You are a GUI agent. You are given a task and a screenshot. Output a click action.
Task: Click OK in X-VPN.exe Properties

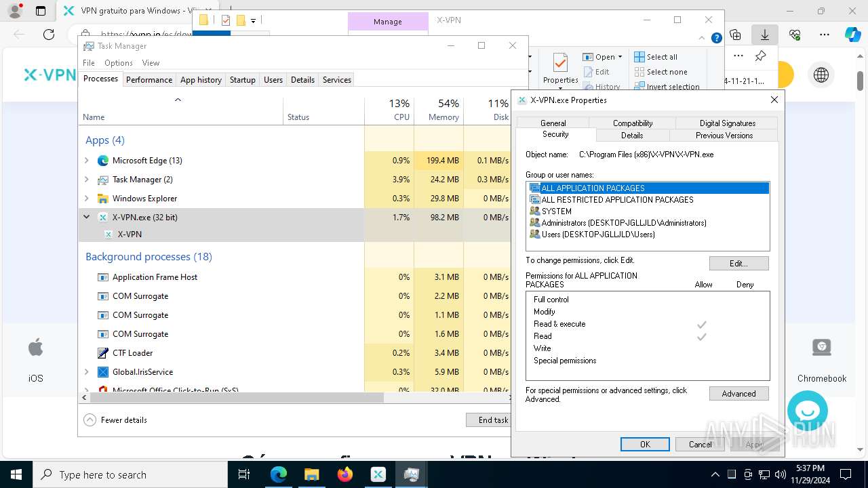[x=645, y=445]
